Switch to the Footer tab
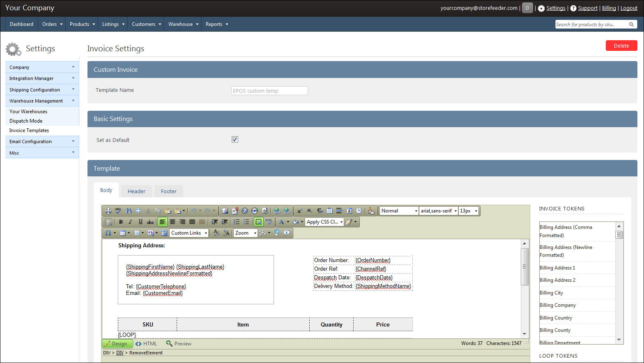644x363 pixels. point(169,191)
